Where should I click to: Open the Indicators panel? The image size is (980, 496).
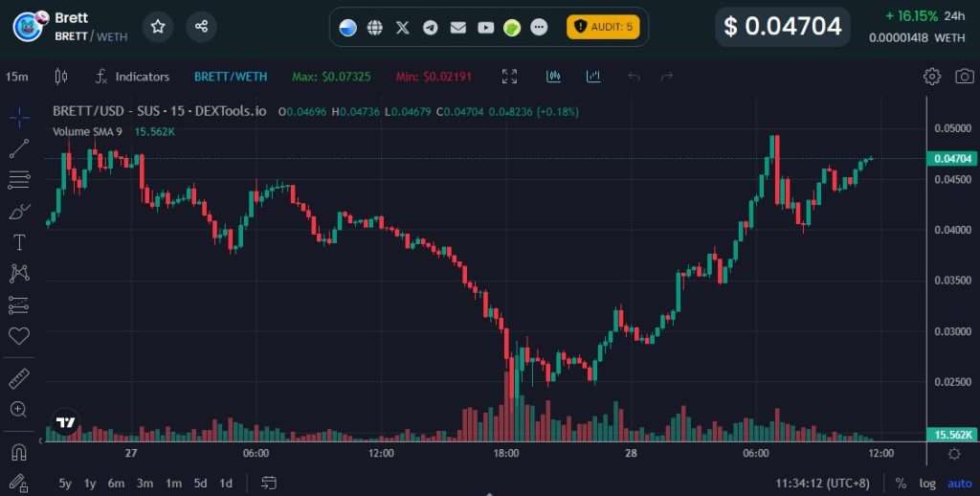pos(132,77)
